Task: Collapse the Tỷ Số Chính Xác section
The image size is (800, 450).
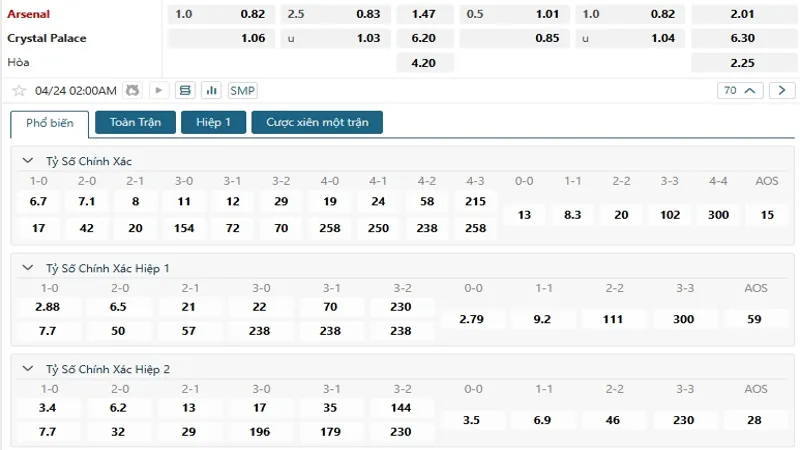Action: pyautogui.click(x=27, y=161)
